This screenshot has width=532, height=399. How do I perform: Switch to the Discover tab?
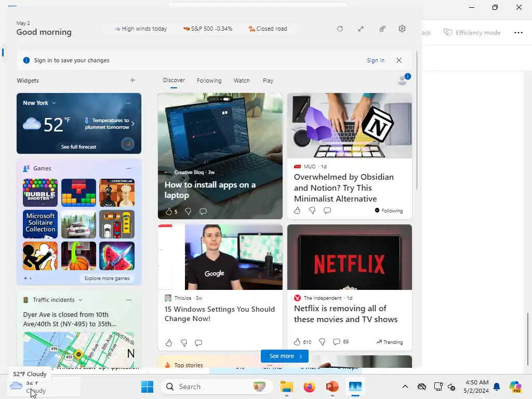174,80
